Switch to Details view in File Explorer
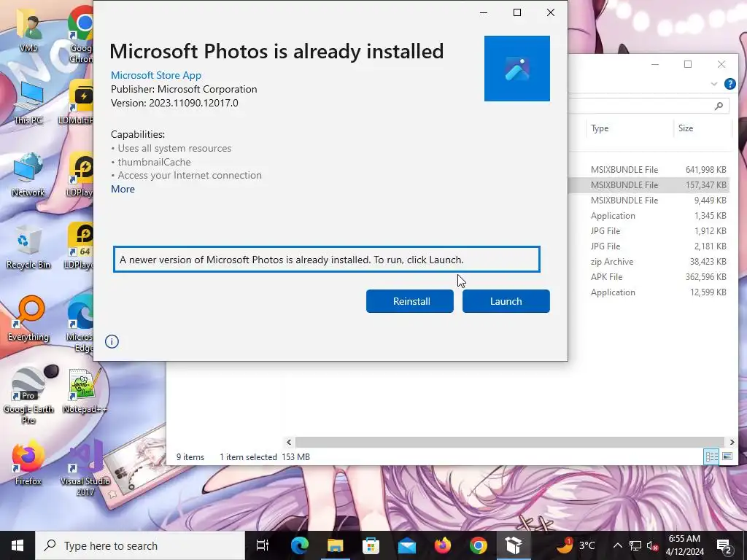Image resolution: width=747 pixels, height=560 pixels. point(711,456)
